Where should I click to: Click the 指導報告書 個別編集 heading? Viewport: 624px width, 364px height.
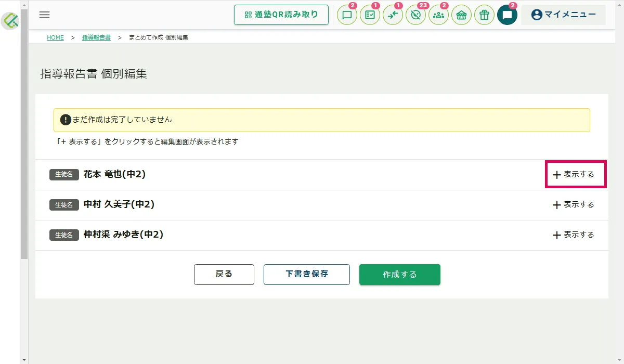pos(94,74)
